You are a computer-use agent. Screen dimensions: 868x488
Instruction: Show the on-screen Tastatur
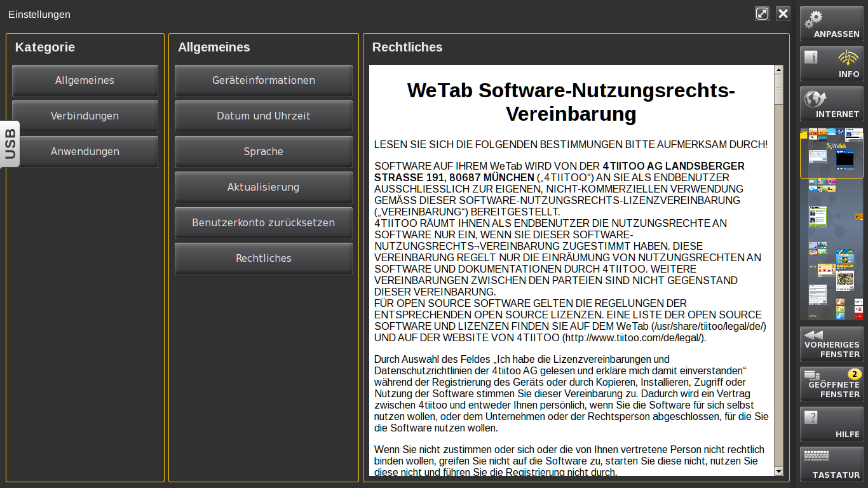tap(831, 464)
